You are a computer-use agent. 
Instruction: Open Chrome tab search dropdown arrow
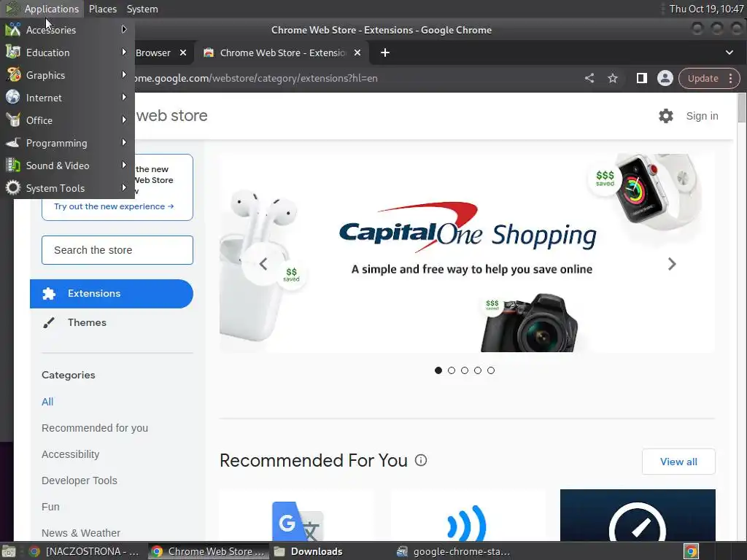(x=729, y=52)
